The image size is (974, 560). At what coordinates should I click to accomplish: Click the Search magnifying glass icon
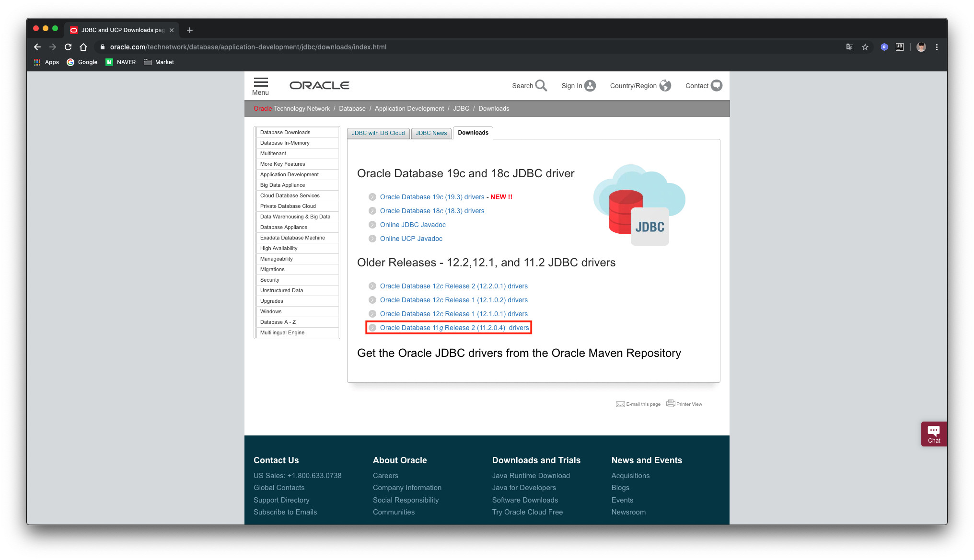click(x=541, y=85)
